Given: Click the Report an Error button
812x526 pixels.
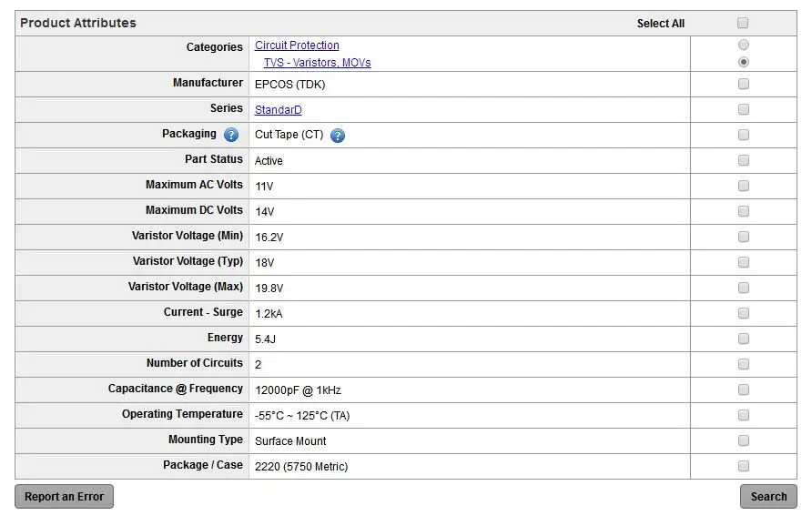Looking at the screenshot, I should tap(65, 497).
